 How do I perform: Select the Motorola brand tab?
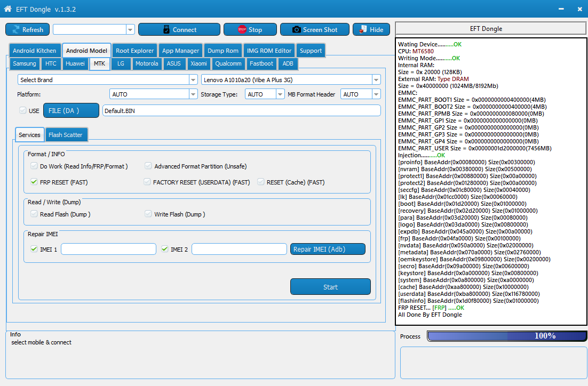click(x=147, y=63)
